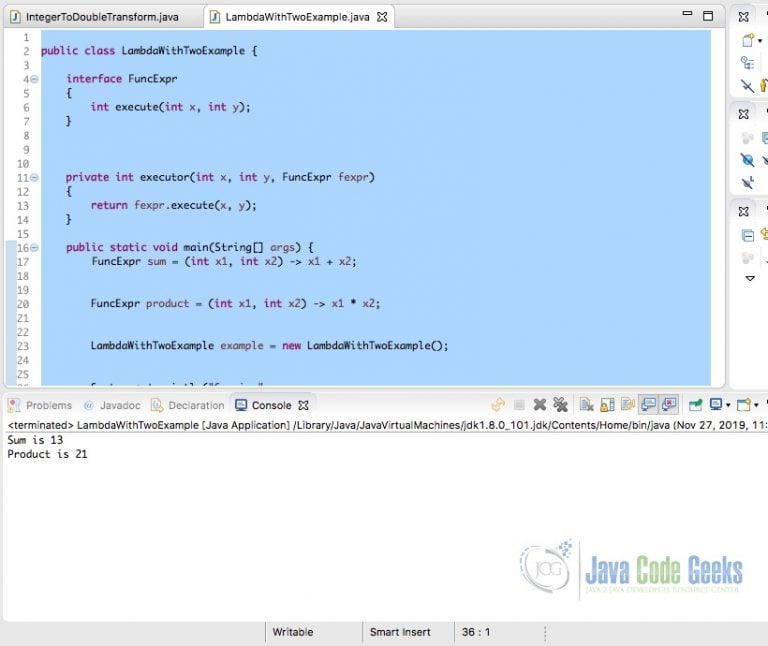This screenshot has width=768, height=646.
Task: Toggle show console on standard error change
Action: [x=669, y=405]
